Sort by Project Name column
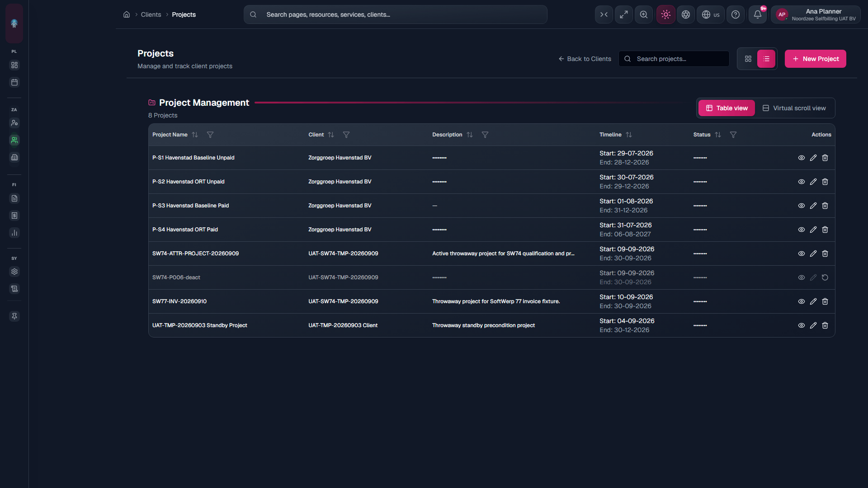Screen dimensions: 868x488 (195, 135)
